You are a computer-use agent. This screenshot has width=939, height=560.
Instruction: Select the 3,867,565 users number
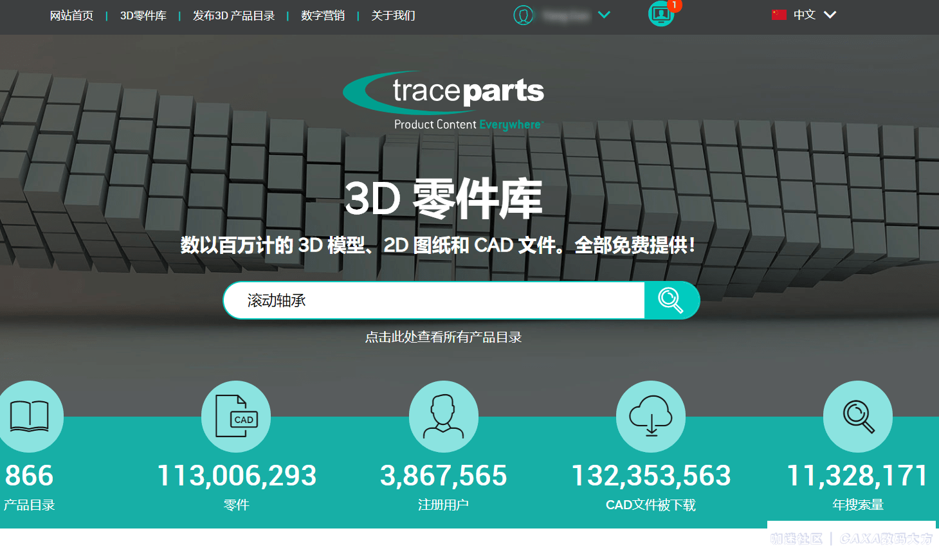click(444, 476)
